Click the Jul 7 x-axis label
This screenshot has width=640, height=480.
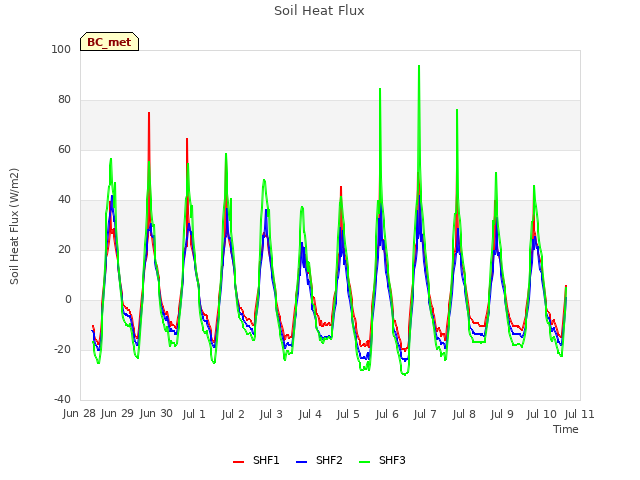pyautogui.click(x=425, y=414)
